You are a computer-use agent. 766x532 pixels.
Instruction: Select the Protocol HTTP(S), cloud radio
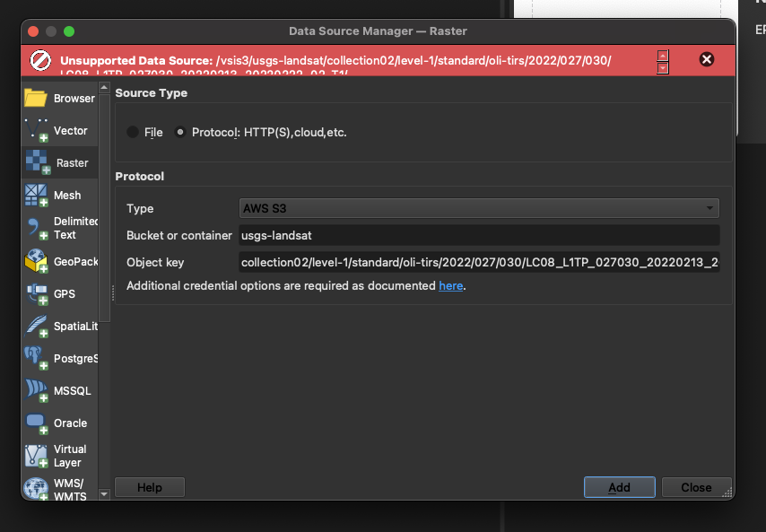coord(180,132)
